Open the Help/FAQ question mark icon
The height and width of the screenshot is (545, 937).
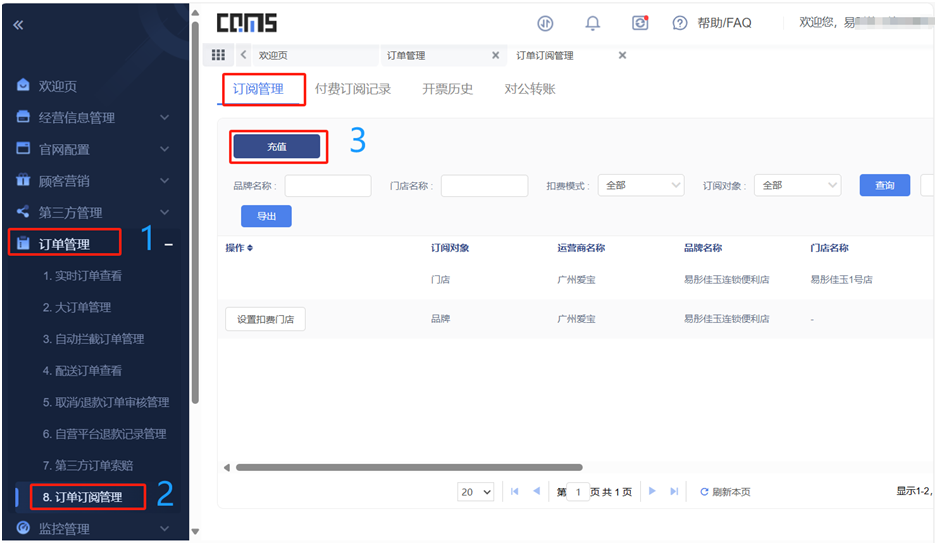[680, 23]
